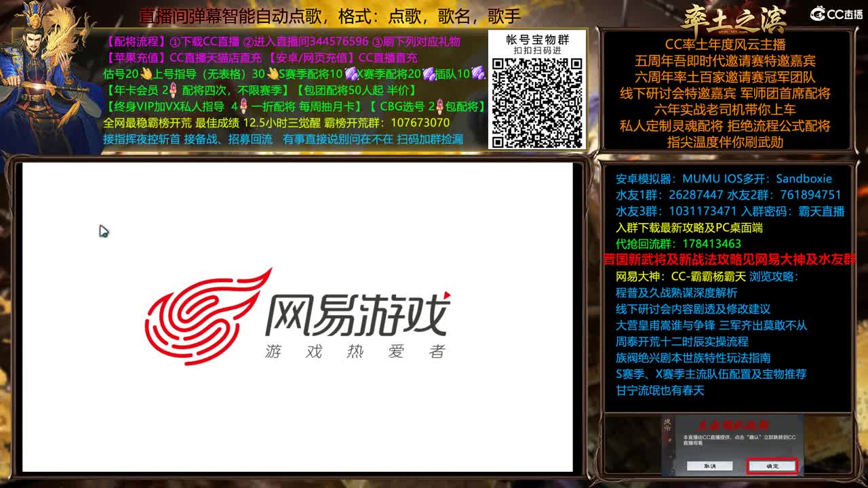Click the QR code under 帐号宝物群
Screen dimensions: 868x488
[537, 103]
